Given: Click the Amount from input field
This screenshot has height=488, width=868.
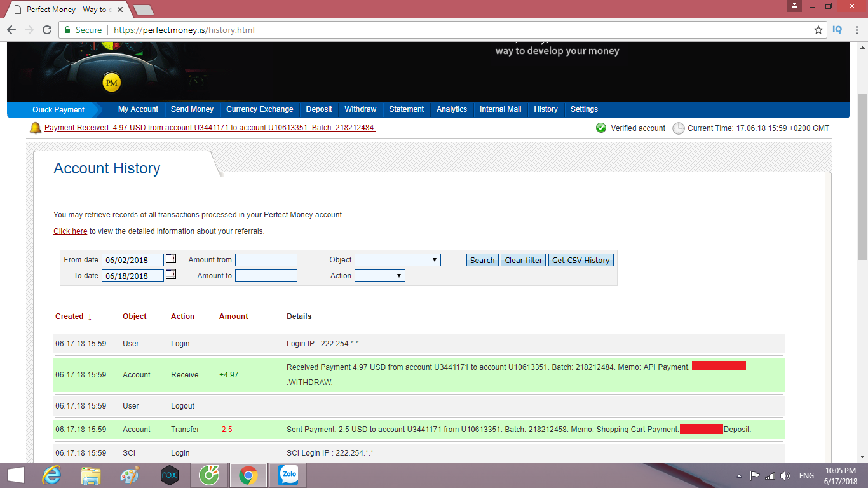Looking at the screenshot, I should click(x=266, y=260).
